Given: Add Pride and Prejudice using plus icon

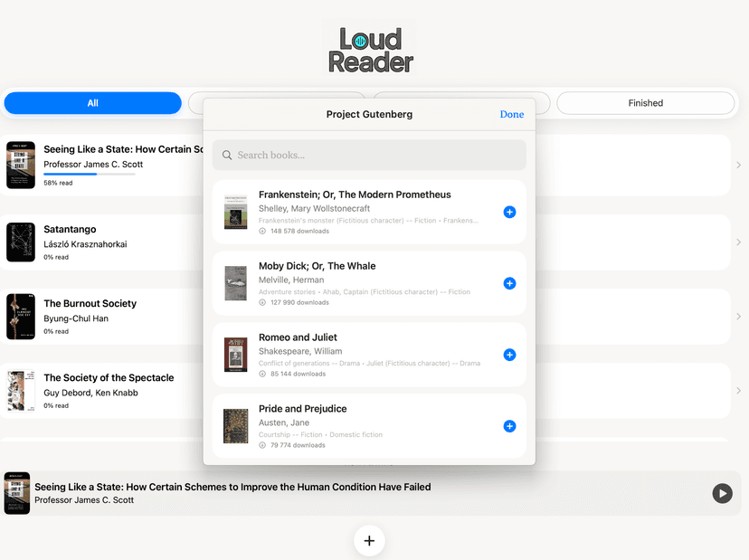Looking at the screenshot, I should point(509,425).
